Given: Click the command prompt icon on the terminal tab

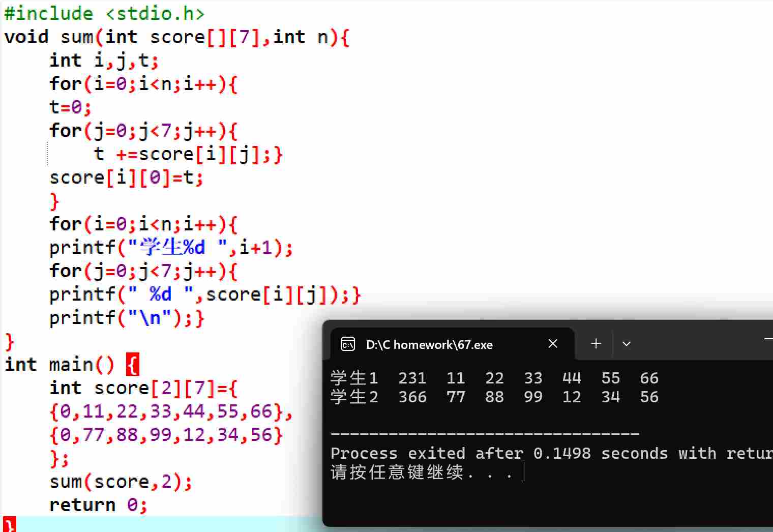Looking at the screenshot, I should [x=347, y=344].
